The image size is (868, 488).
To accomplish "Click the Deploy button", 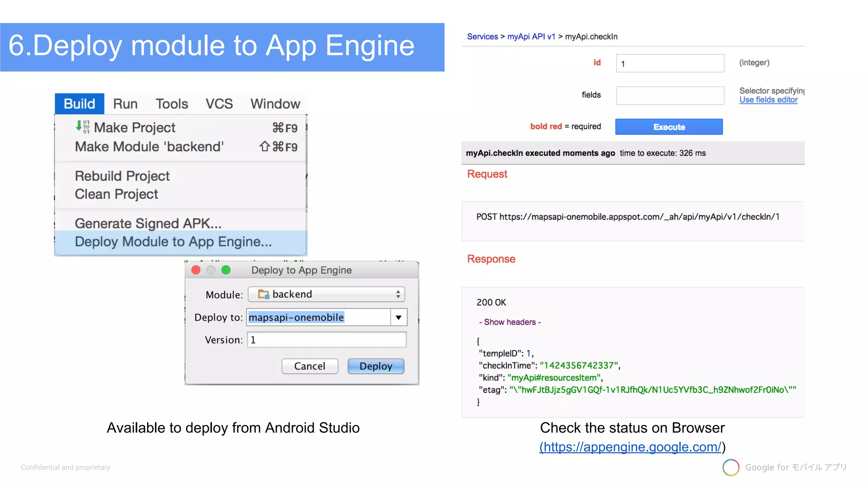I will pos(376,366).
